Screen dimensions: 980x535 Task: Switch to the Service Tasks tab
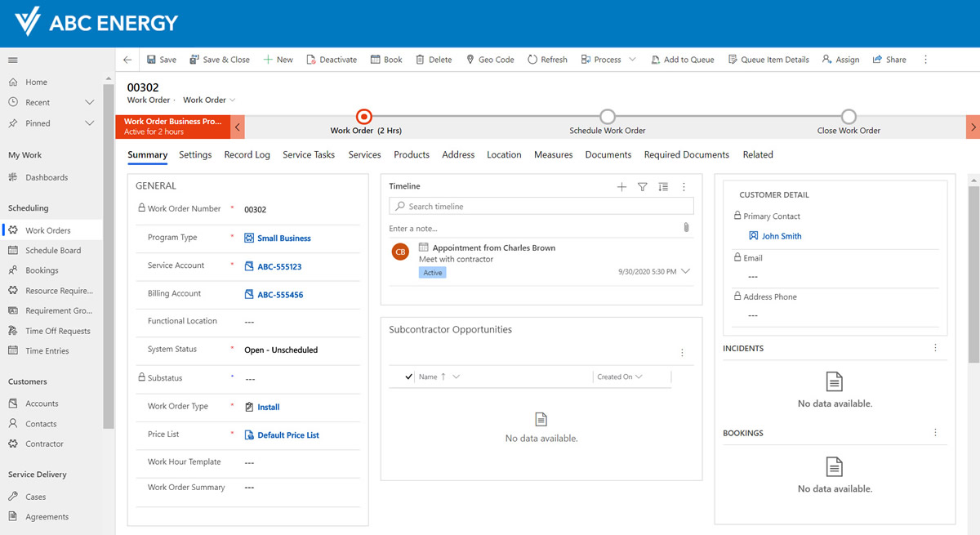(309, 154)
